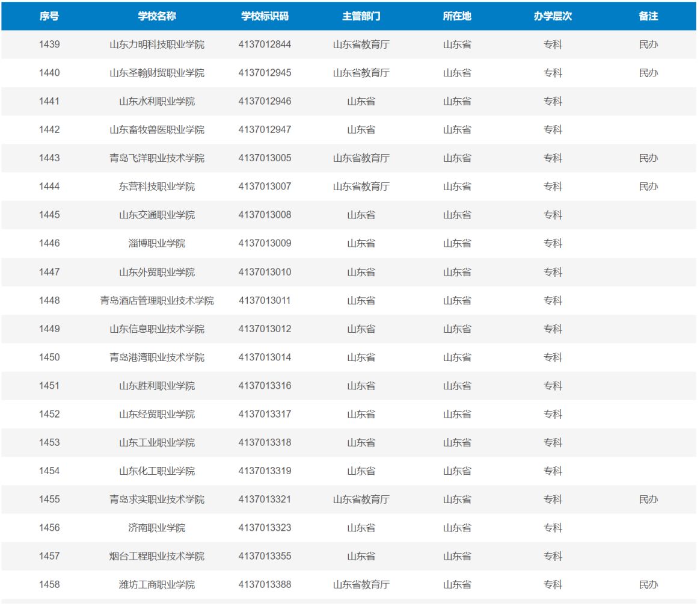Select school name 青岛飞洋职业技术学院
This screenshot has width=700, height=609.
tap(157, 158)
